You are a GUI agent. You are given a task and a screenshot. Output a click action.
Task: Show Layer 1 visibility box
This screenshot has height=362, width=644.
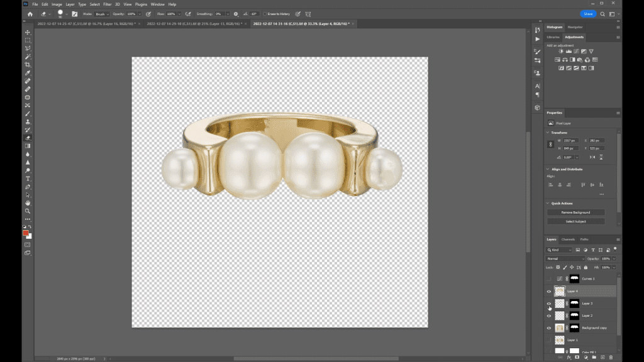[x=548, y=340]
